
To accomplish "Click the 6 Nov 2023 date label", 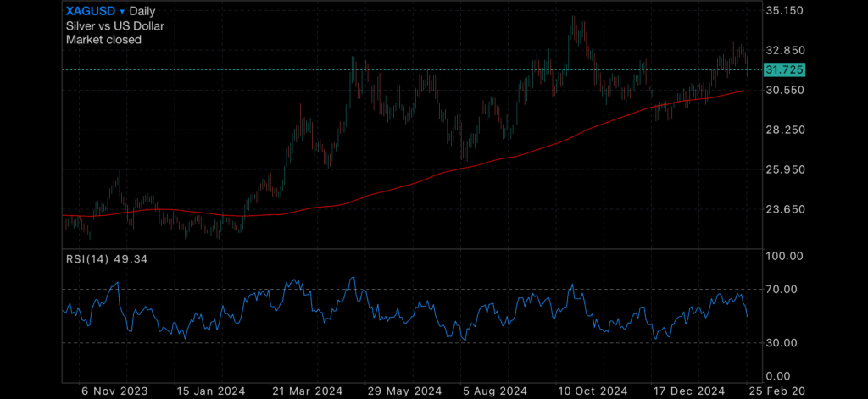I will (x=114, y=391).
